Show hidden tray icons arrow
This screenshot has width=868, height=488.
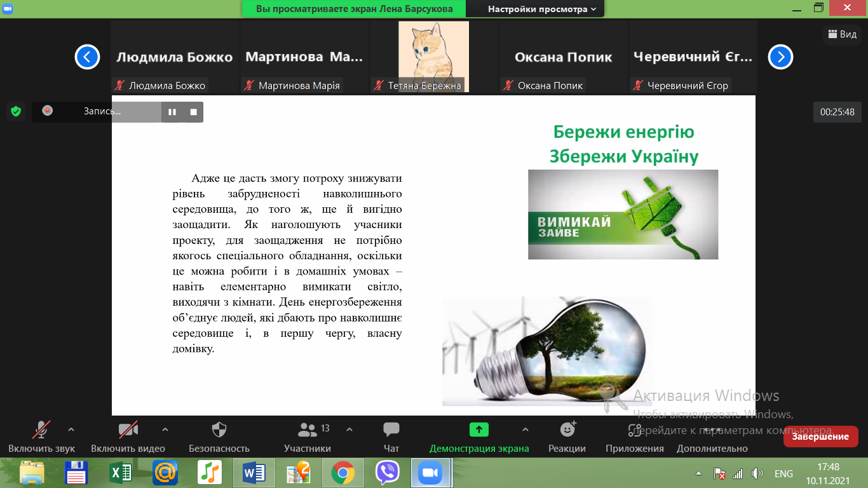pos(699,473)
